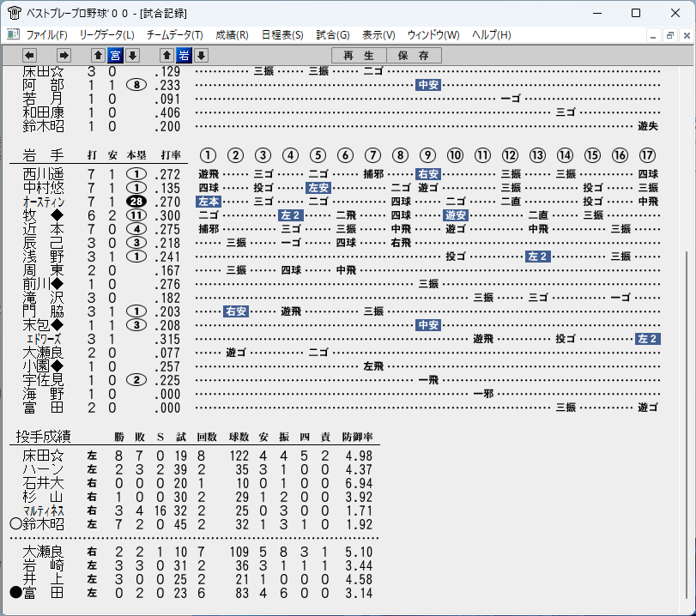
Task: Click the 再生 playback button
Action: coord(359,56)
